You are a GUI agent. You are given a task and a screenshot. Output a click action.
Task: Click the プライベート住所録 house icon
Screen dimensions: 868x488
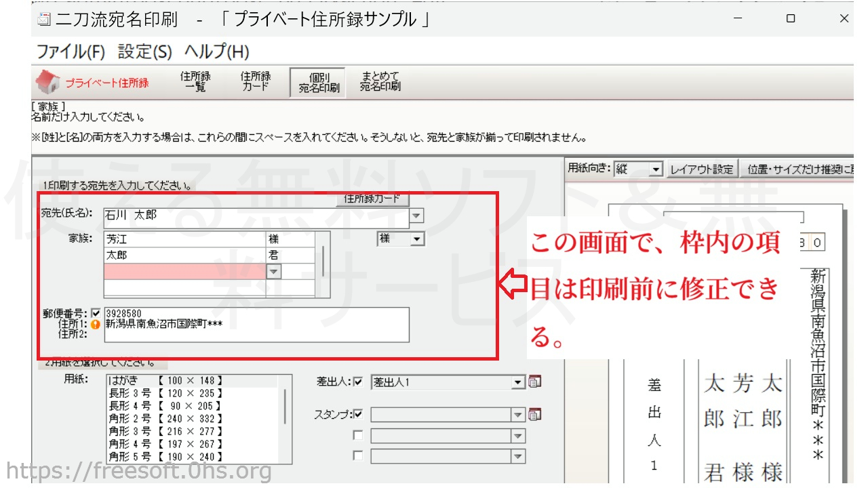click(x=47, y=82)
